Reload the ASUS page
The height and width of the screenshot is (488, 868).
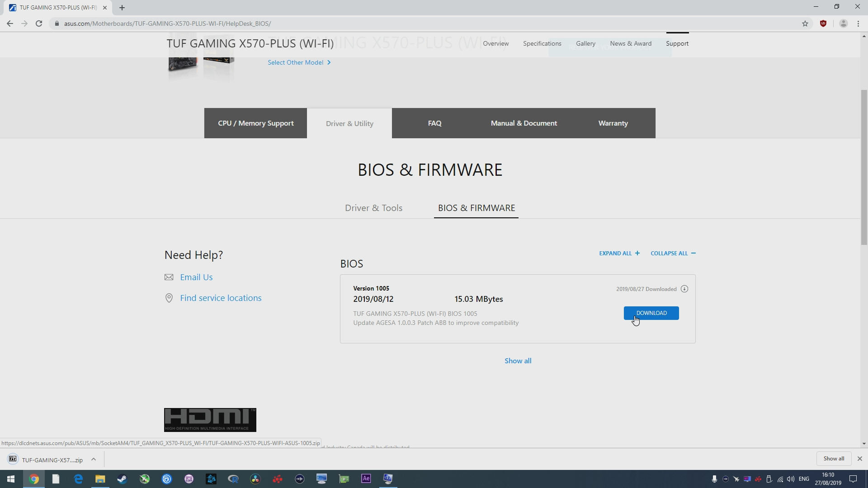[x=39, y=23]
